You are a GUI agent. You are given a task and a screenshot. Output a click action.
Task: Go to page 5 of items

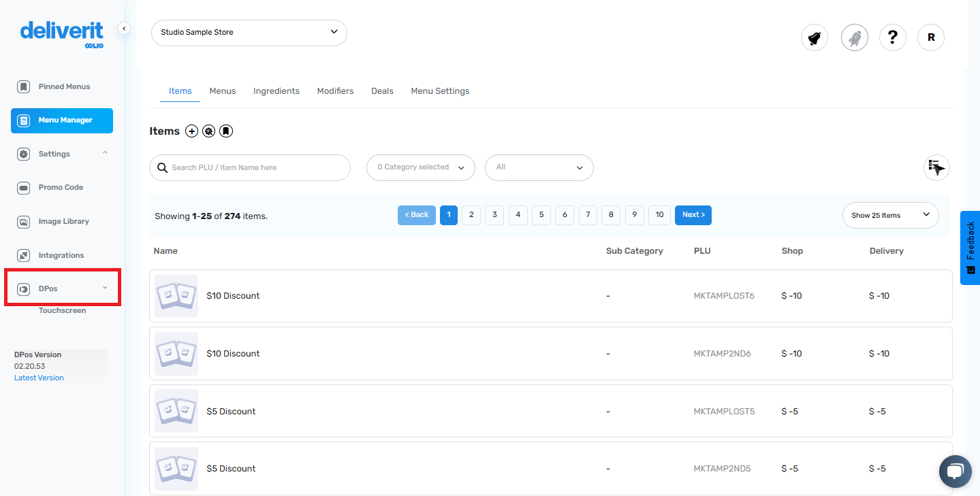(x=541, y=215)
